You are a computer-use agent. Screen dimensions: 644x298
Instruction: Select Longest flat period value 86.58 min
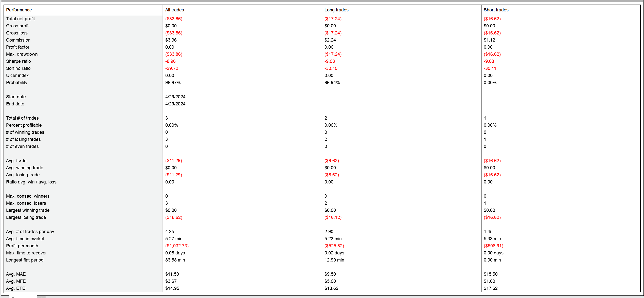tap(175, 260)
